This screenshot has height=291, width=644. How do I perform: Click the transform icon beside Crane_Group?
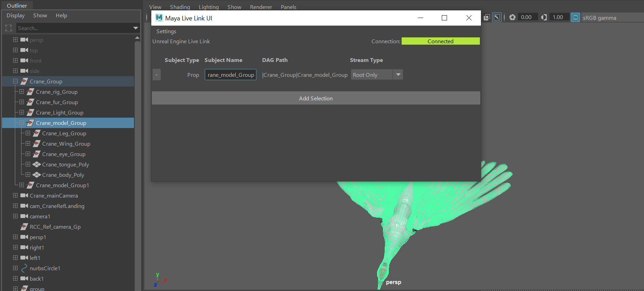[24, 81]
